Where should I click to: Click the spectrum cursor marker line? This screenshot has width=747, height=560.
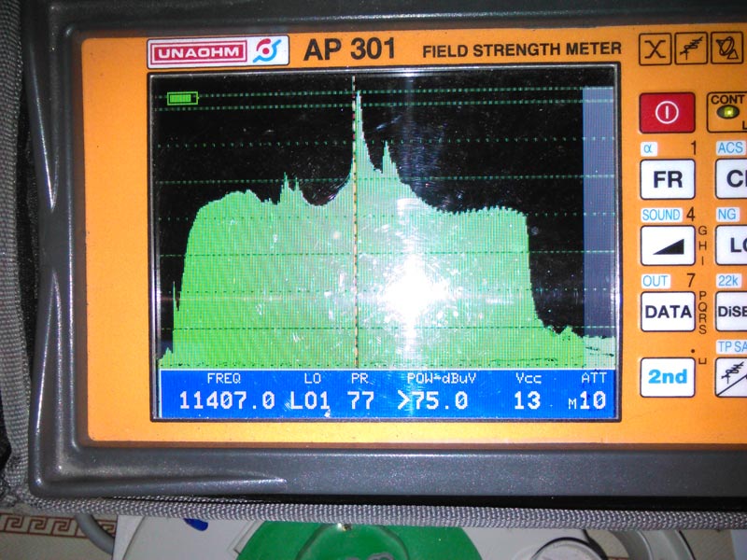[x=356, y=221]
